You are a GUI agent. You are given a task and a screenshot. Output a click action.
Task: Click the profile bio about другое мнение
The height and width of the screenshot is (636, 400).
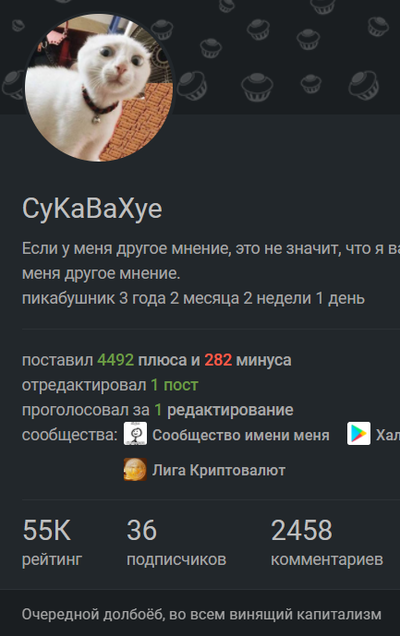pos(211,261)
